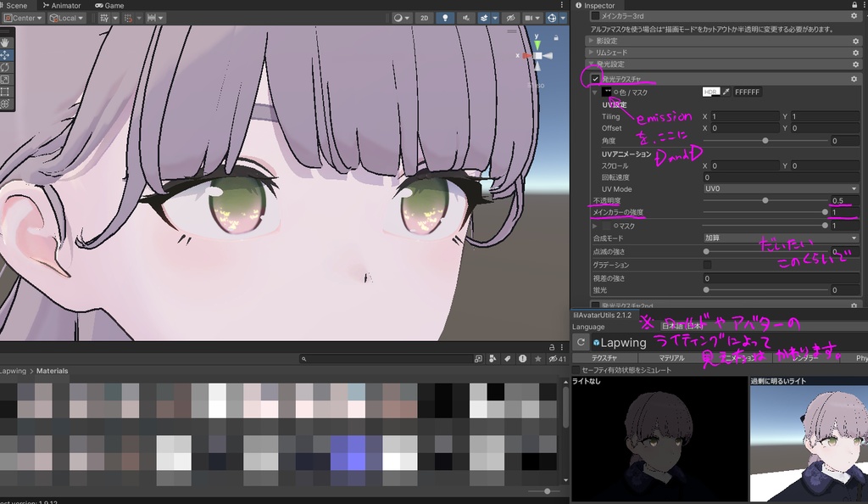Screen dimensions: 868x504
Task: Open the Center pivot mode dropdown
Action: pyautogui.click(x=23, y=18)
